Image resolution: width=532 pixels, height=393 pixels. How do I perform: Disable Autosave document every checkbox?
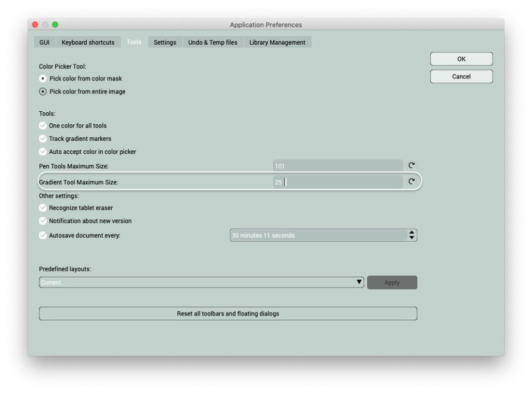[x=43, y=235]
